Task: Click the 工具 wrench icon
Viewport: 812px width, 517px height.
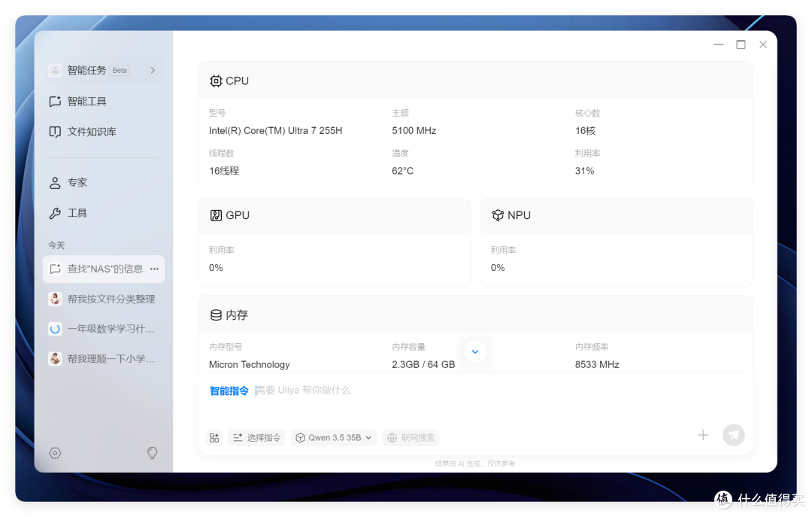Action: point(55,213)
